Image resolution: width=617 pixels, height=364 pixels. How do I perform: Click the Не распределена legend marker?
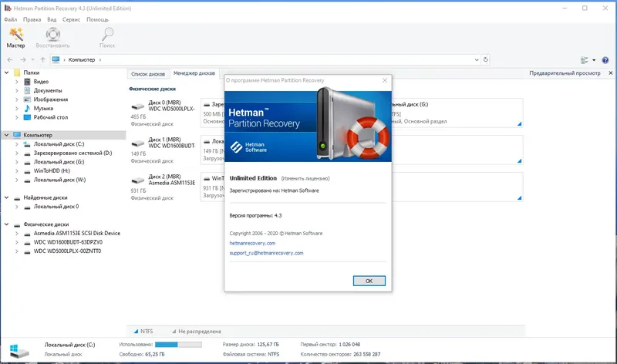[174, 332]
